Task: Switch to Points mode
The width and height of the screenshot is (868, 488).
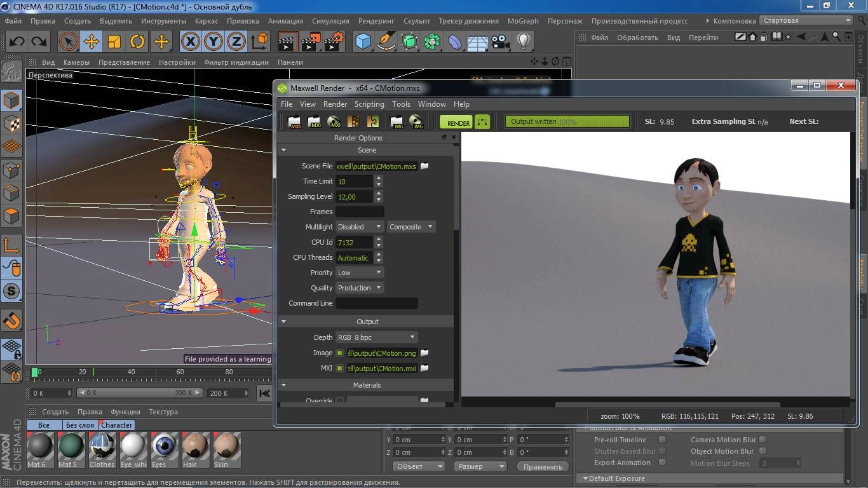Action: (11, 170)
